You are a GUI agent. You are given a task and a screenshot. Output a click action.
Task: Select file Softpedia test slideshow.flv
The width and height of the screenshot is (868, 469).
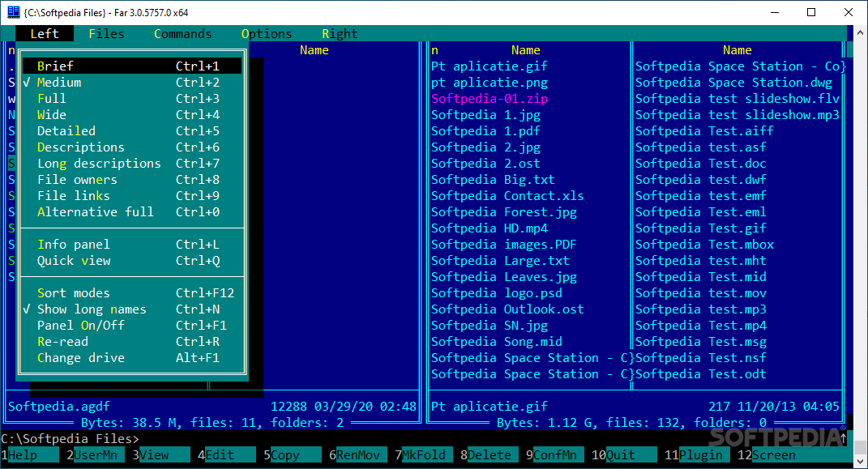(738, 99)
